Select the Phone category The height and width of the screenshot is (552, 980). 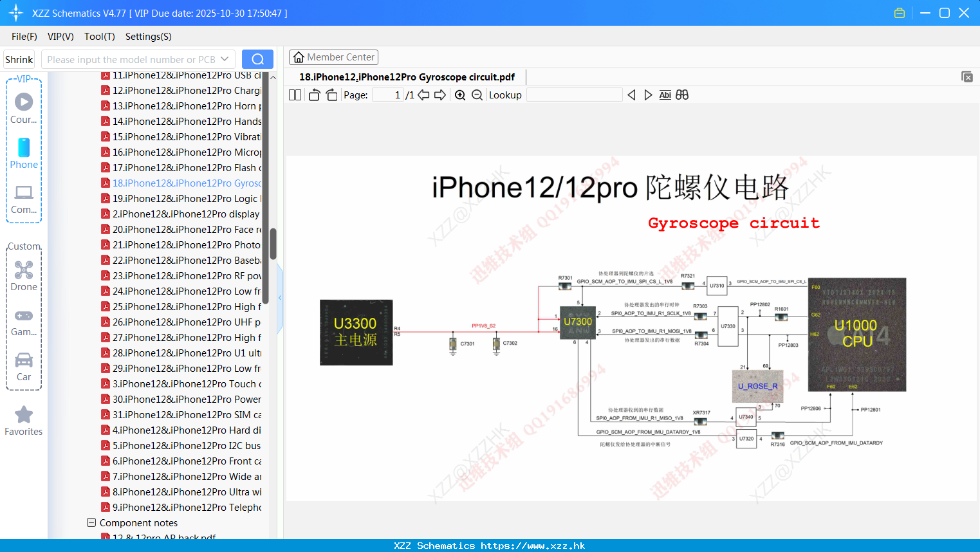[x=24, y=153]
